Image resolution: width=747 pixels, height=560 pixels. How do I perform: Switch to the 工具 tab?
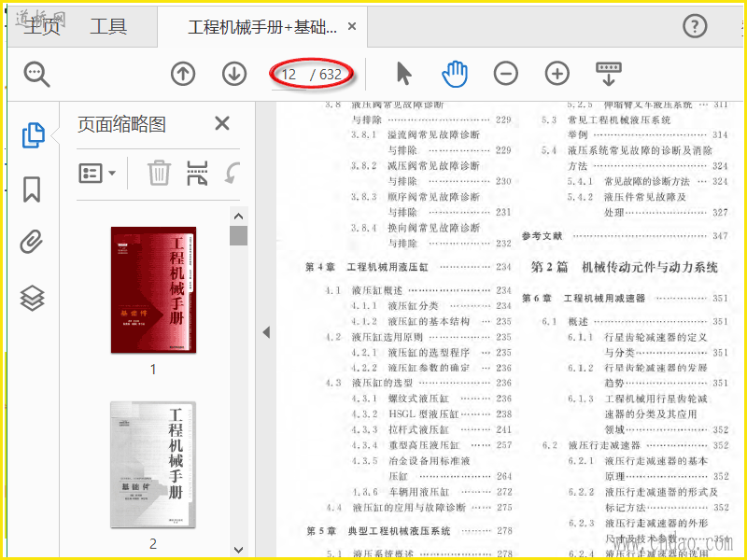[108, 27]
